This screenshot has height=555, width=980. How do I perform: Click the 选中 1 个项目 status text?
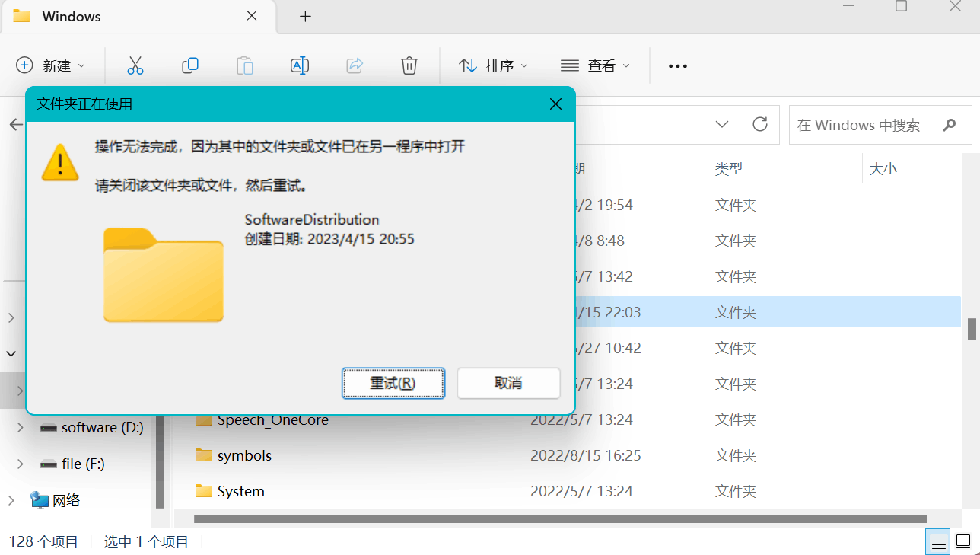click(x=146, y=542)
